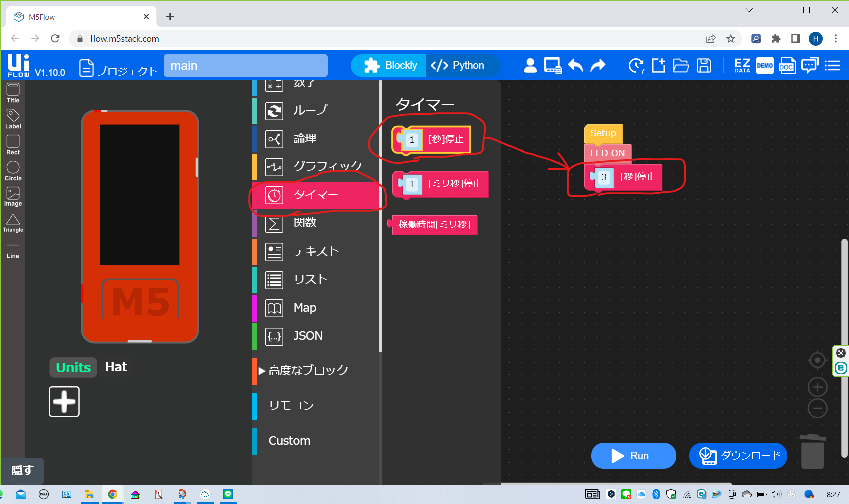The width and height of the screenshot is (849, 504).
Task: Click the 隠す hide button
Action: (22, 470)
